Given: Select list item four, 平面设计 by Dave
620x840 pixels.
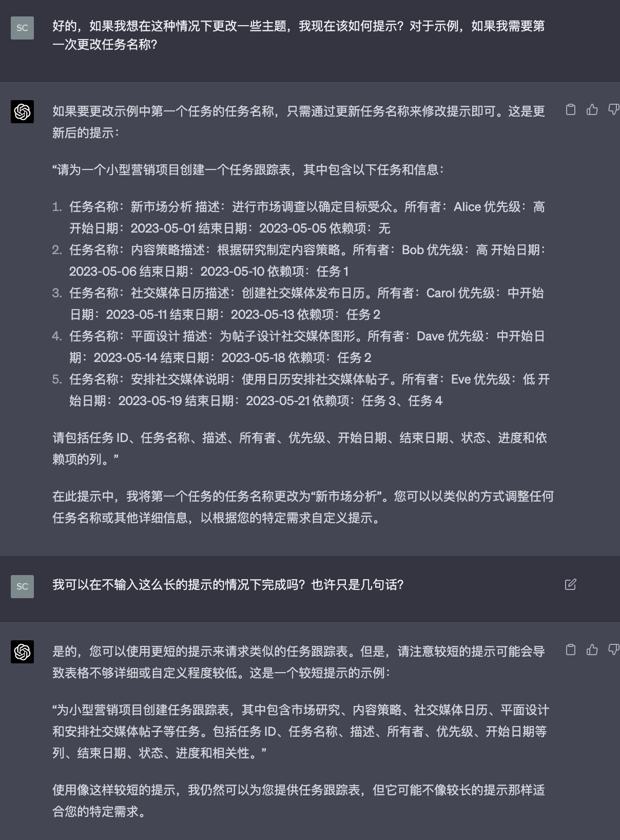Looking at the screenshot, I should click(307, 347).
